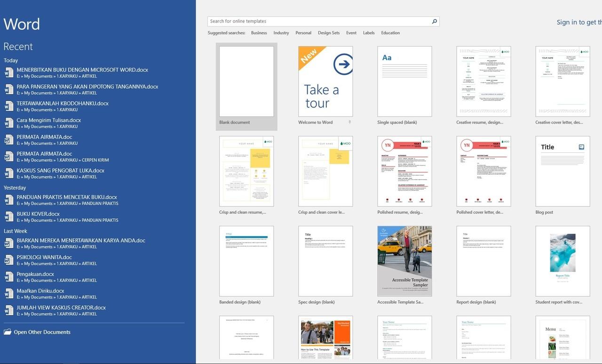Click Word file icon for KASKUS SANG PENGOBAT LUKA.docx
This screenshot has width=602, height=364.
[x=9, y=174]
